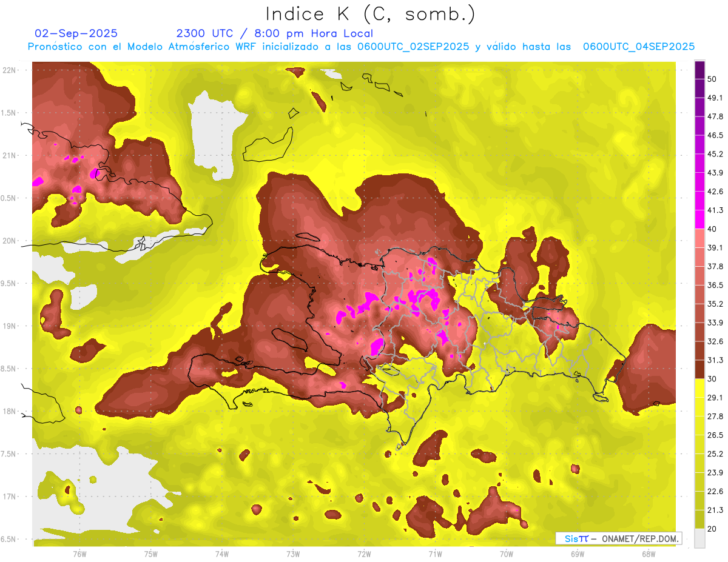Select the 21N latitude label
This screenshot has height=562, width=728.
[9, 155]
